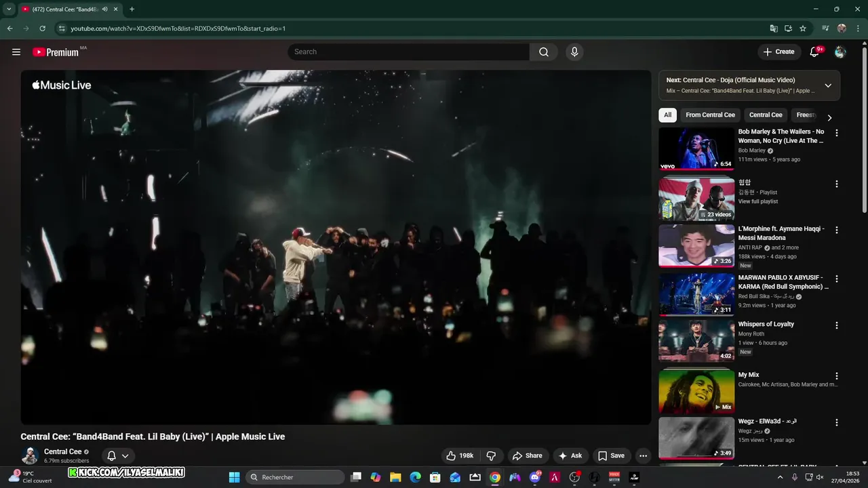The image size is (868, 488).
Task: Click View full playlist link
Action: click(x=758, y=201)
